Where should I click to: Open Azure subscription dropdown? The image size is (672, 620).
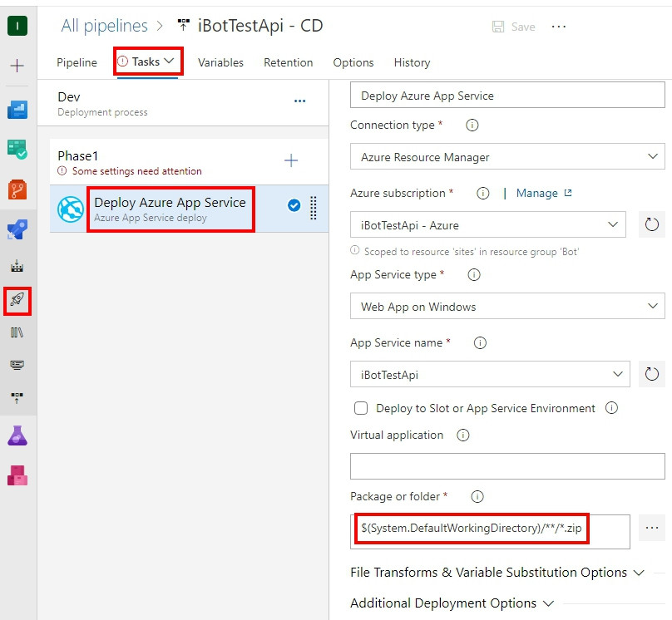coord(487,224)
